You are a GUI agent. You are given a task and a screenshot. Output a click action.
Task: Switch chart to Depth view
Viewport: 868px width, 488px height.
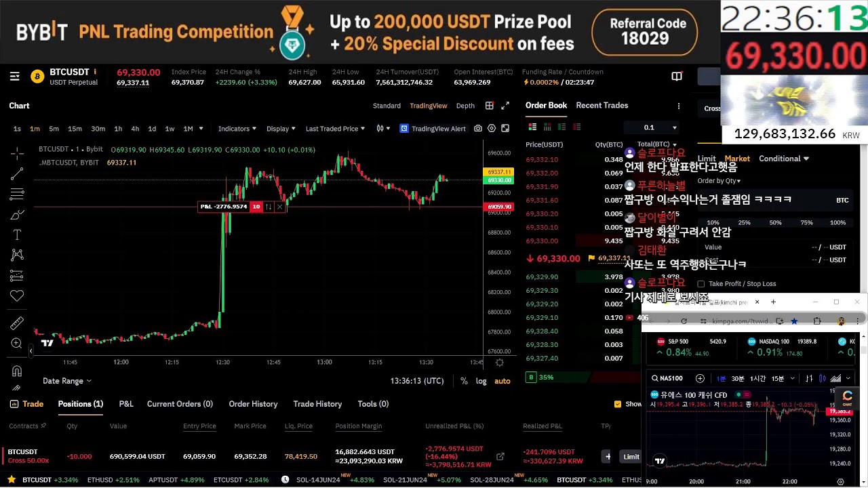tap(465, 106)
